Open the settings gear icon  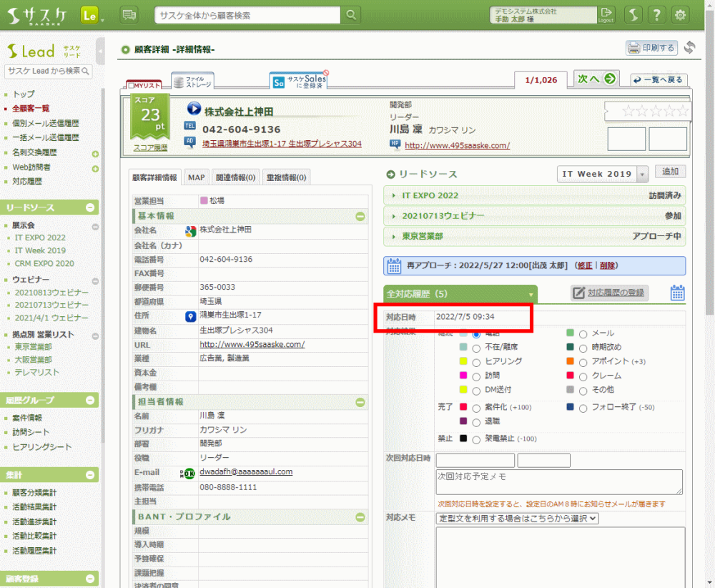tap(681, 15)
